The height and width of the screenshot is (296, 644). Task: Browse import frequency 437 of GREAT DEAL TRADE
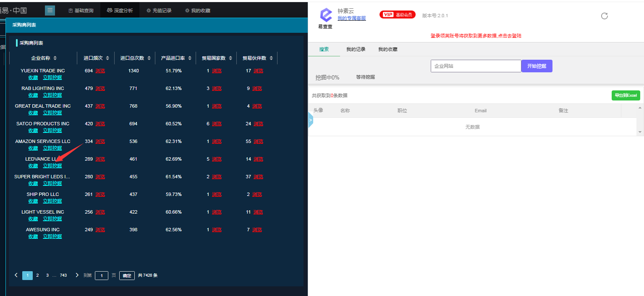[x=100, y=106]
